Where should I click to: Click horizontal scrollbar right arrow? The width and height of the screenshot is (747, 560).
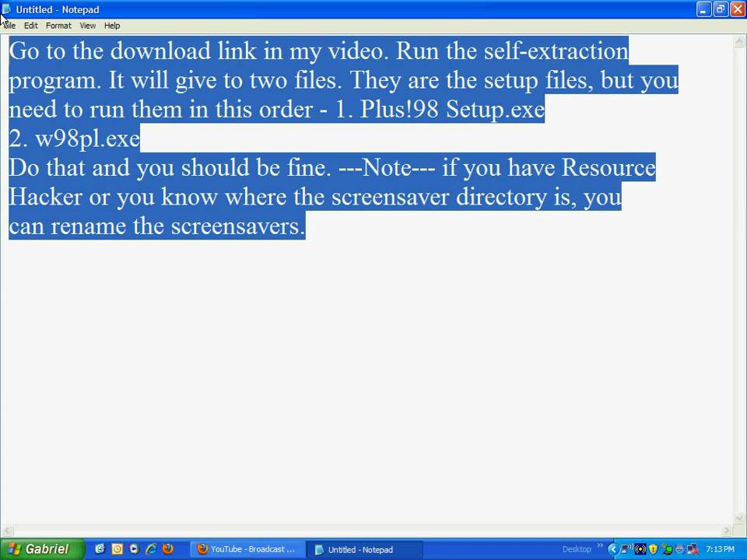(727, 530)
